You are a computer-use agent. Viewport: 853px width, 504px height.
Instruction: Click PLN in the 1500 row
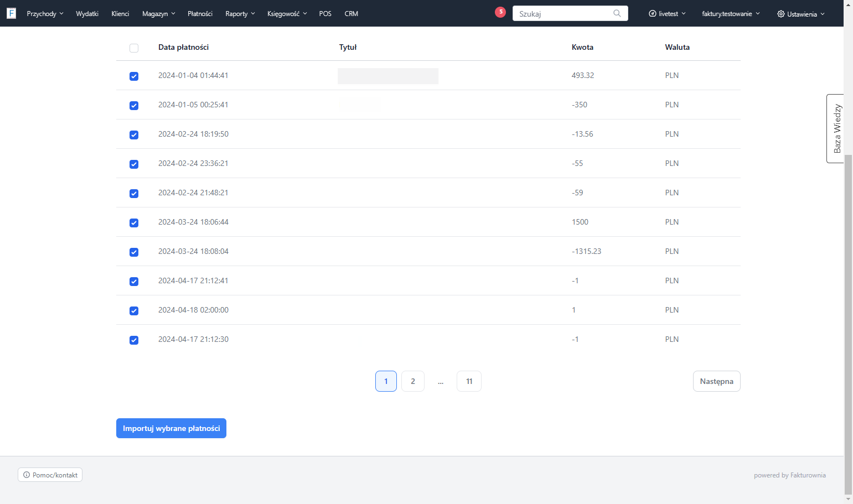pyautogui.click(x=672, y=222)
